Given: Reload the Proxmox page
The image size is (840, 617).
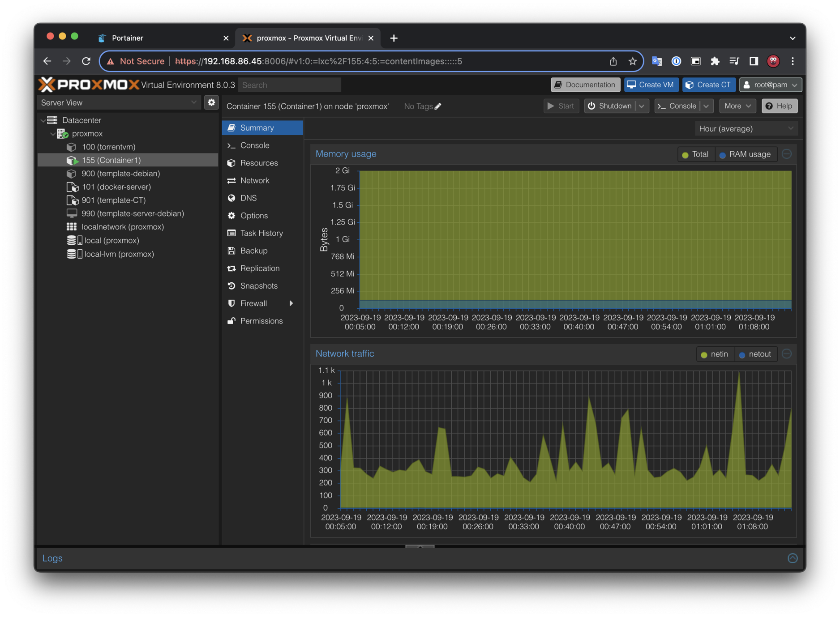Looking at the screenshot, I should tap(86, 61).
